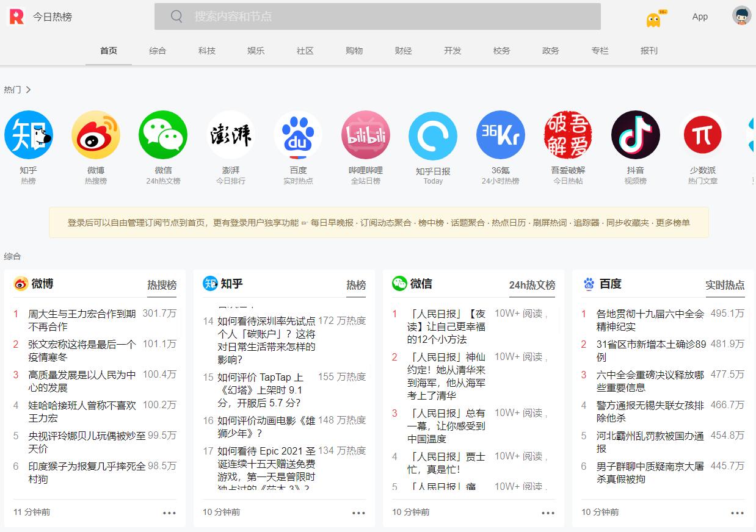Click the small 知乎 logo in card header

[x=210, y=284]
